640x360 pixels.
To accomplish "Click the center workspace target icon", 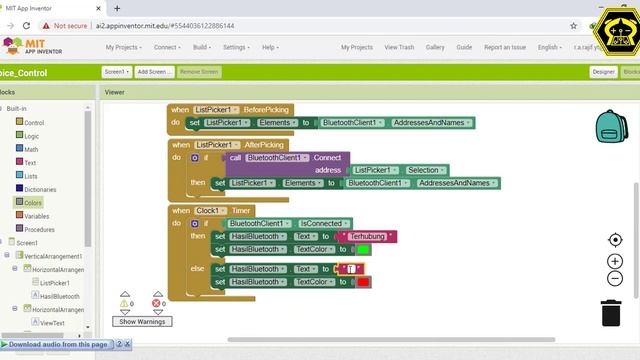I will [615, 240].
